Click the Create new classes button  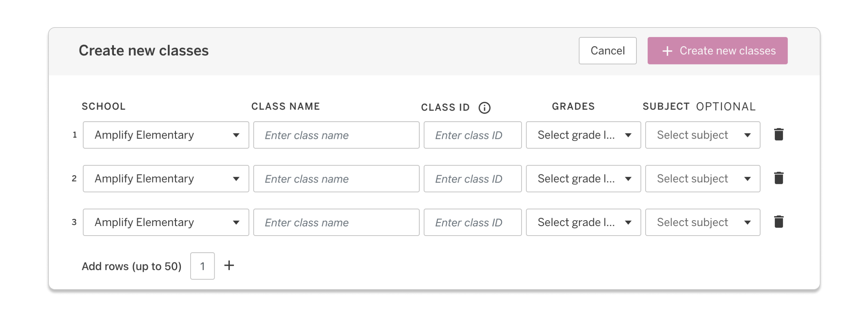pyautogui.click(x=717, y=51)
